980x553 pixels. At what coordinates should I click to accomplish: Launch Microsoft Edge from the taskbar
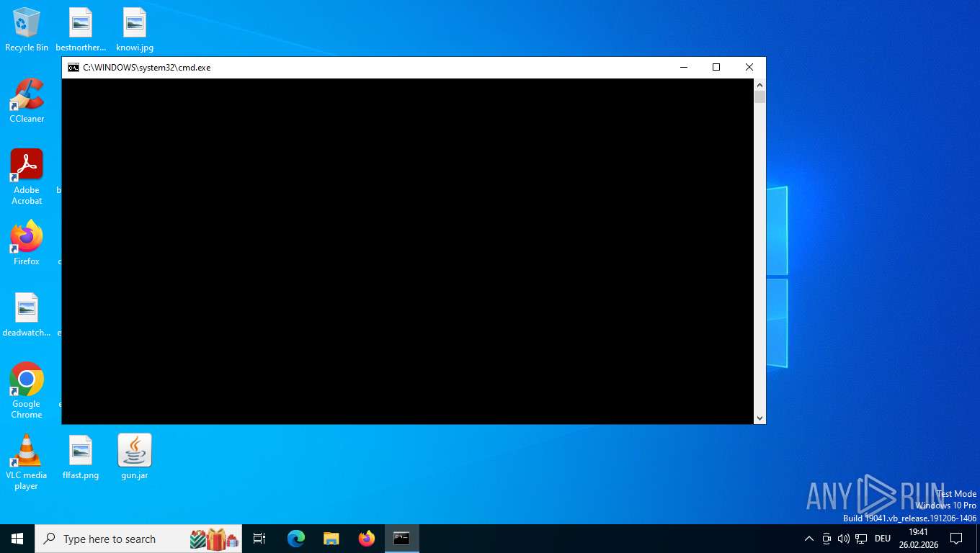pyautogui.click(x=296, y=539)
